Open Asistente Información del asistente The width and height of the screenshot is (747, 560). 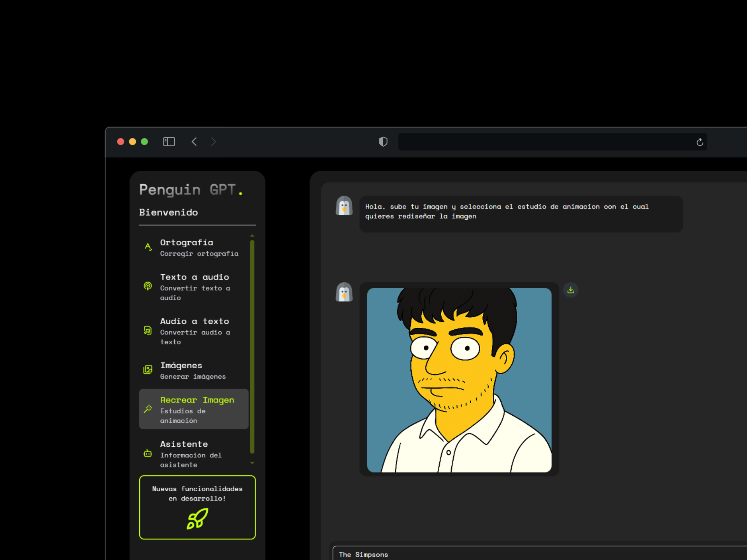(x=191, y=453)
